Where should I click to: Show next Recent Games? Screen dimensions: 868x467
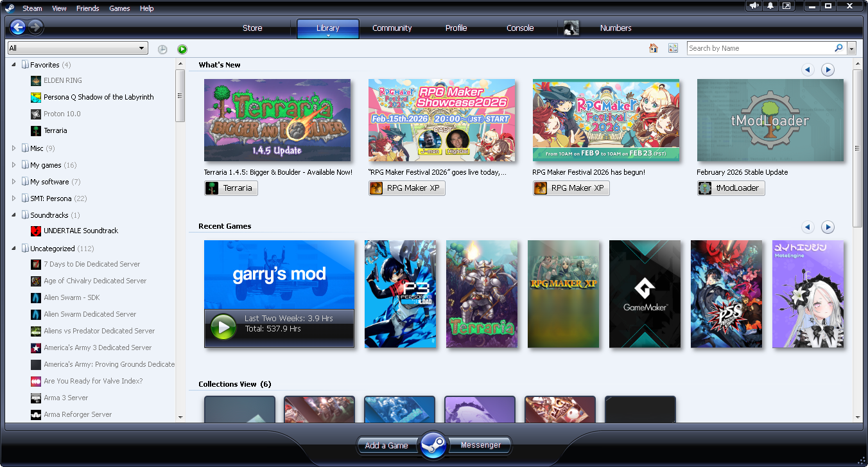click(828, 227)
